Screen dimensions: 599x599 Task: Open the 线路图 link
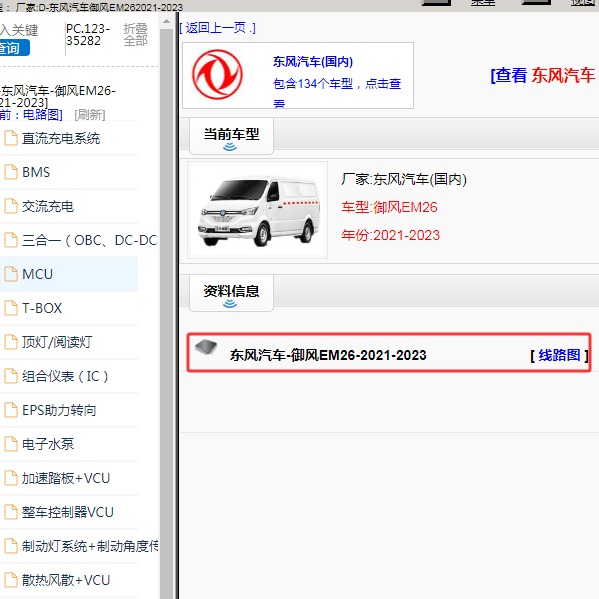[x=559, y=355]
